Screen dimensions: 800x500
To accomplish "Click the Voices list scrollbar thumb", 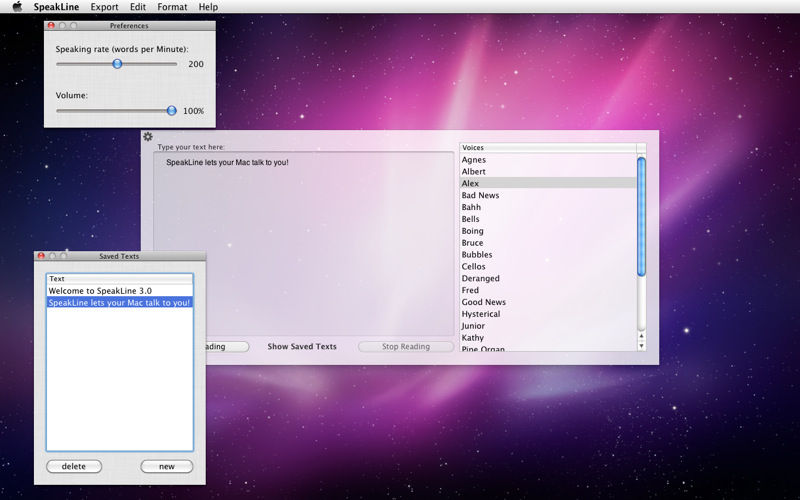I will coord(641,217).
